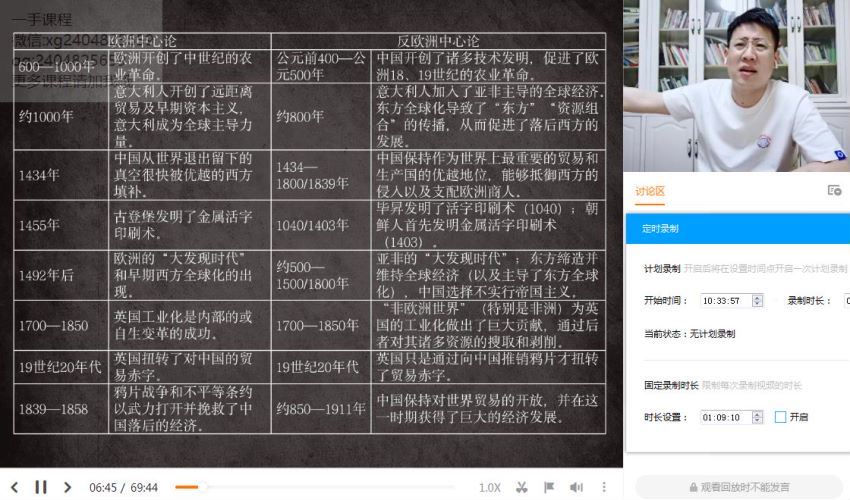Decrease the 开始时间 value with down arrow
The height and width of the screenshot is (500, 850).
[757, 304]
